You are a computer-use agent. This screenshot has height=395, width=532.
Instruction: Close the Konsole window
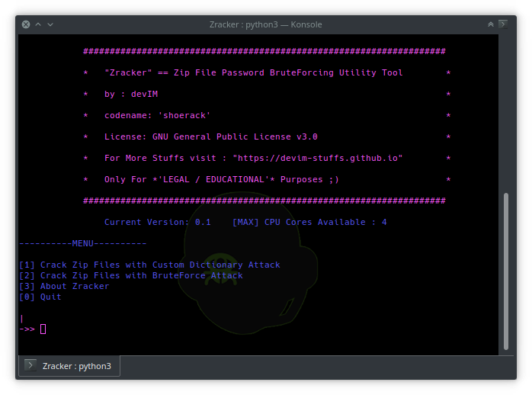26,24
